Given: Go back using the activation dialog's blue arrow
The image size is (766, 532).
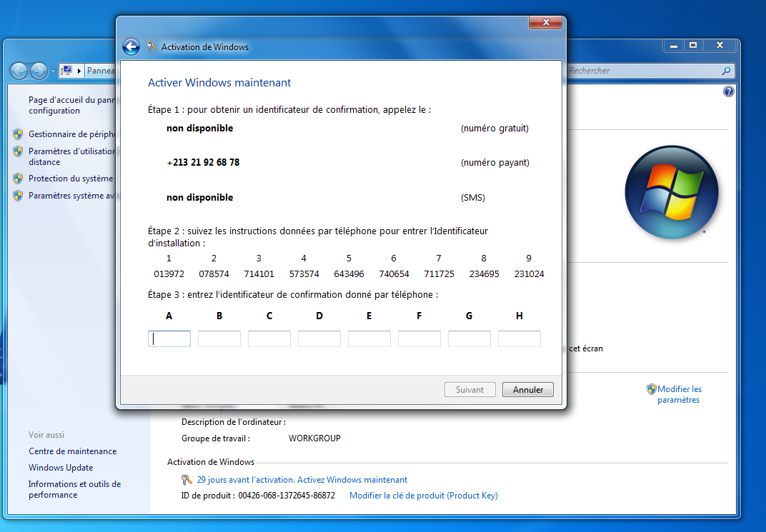Looking at the screenshot, I should 131,47.
